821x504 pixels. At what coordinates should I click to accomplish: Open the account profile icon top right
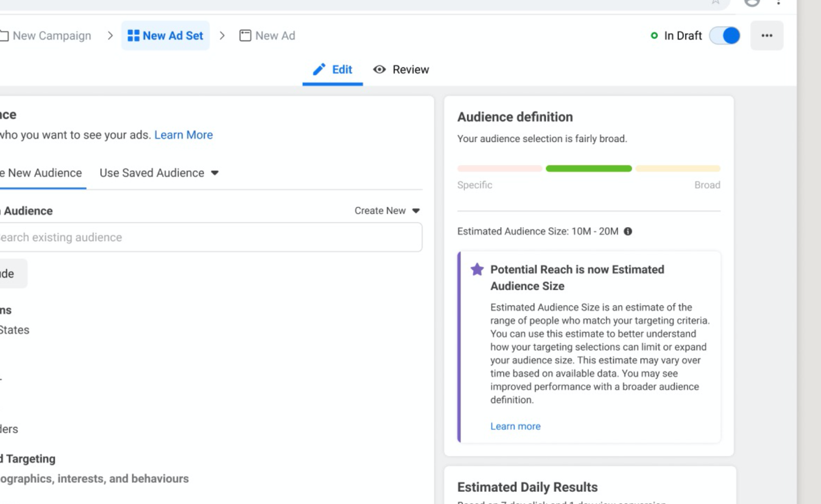point(752,3)
